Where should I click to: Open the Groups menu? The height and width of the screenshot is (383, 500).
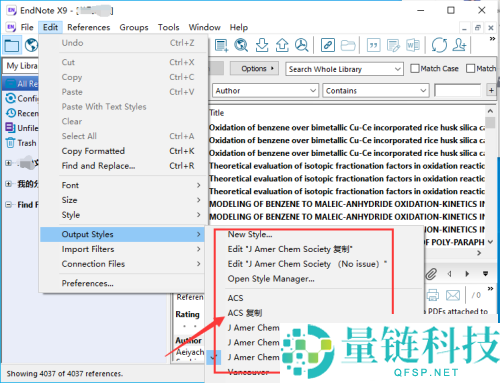134,27
